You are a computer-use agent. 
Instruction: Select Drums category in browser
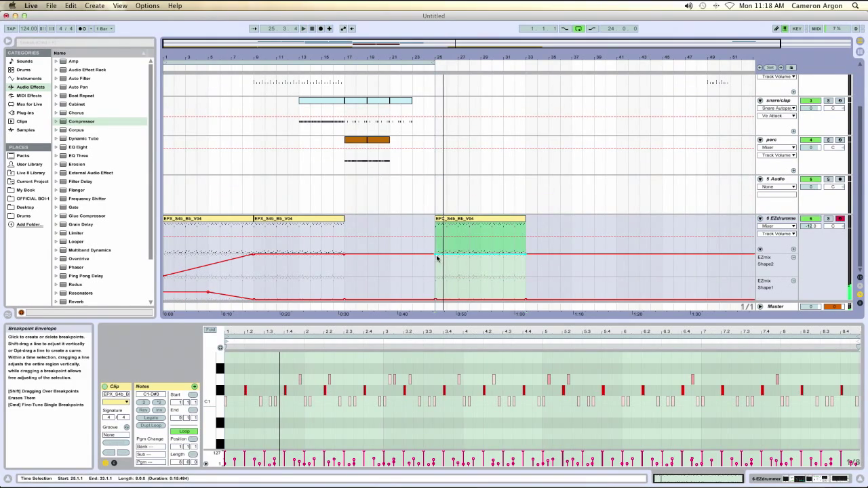point(24,70)
